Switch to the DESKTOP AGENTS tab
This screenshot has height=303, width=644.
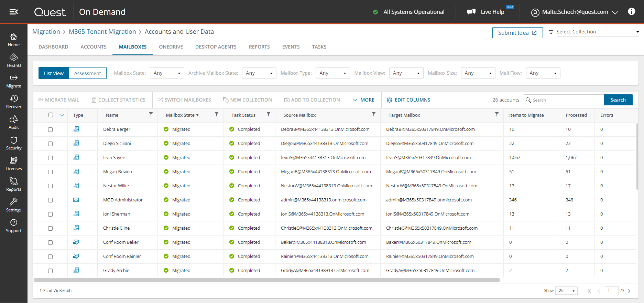point(216,47)
